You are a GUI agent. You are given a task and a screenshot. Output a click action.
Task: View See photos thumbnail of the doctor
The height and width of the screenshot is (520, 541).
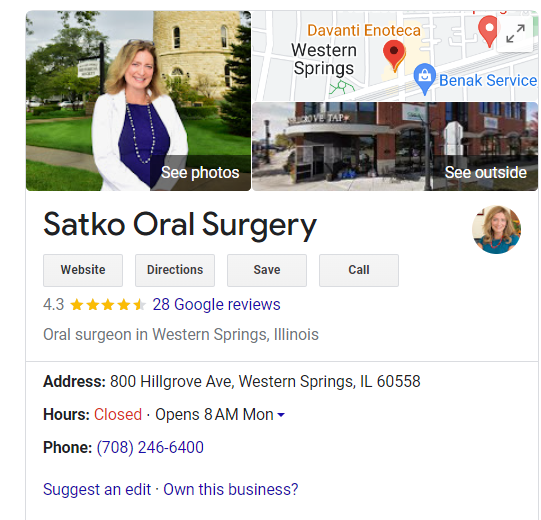138,101
